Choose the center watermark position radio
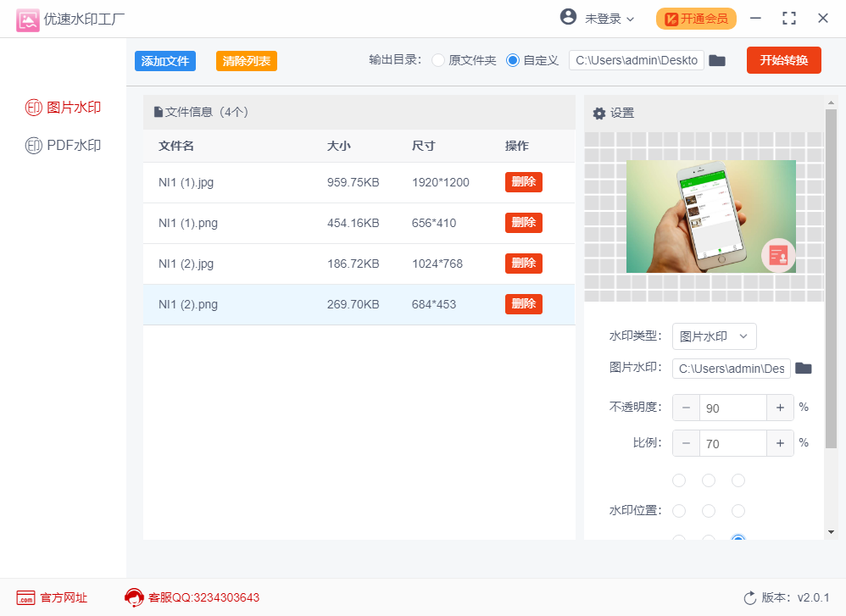The width and height of the screenshot is (846, 616). tap(709, 510)
